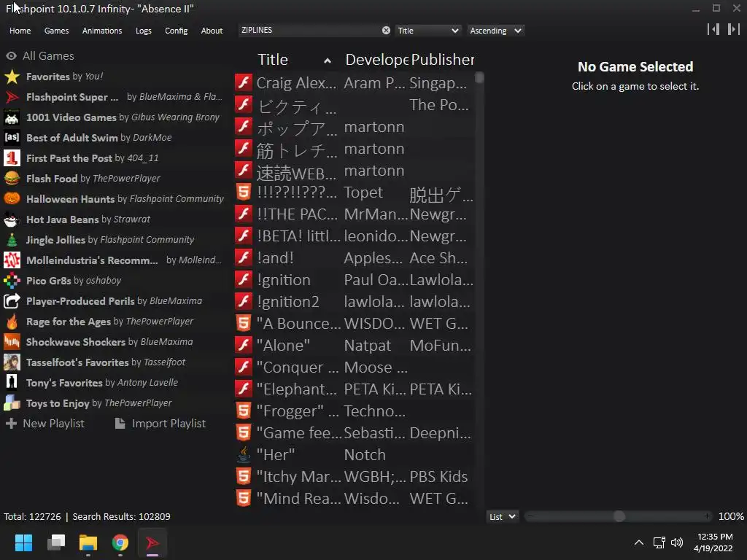Create a New Playlist
Image resolution: width=747 pixels, height=560 pixels.
click(45, 424)
